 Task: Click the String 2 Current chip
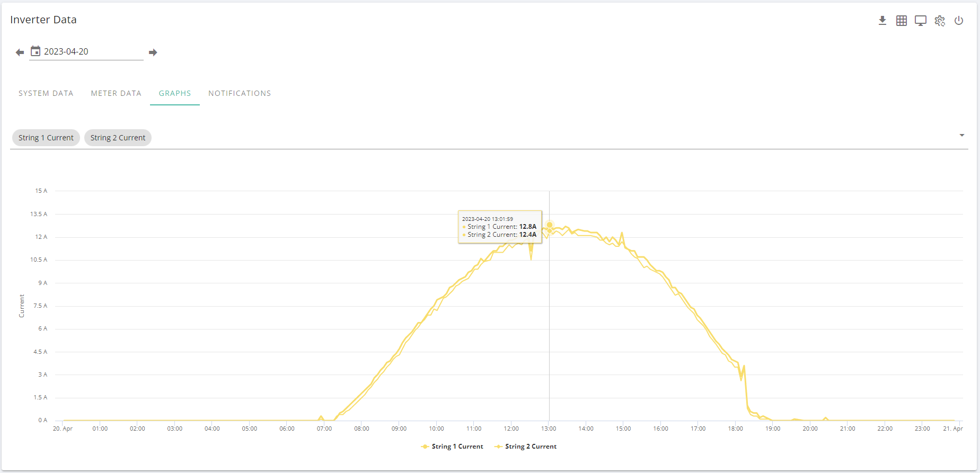coord(118,138)
